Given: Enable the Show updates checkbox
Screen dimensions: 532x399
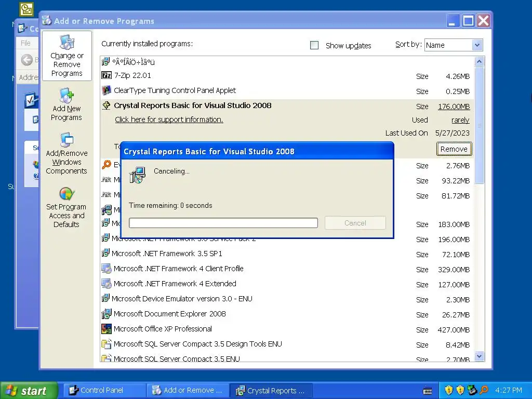Looking at the screenshot, I should pyautogui.click(x=314, y=45).
